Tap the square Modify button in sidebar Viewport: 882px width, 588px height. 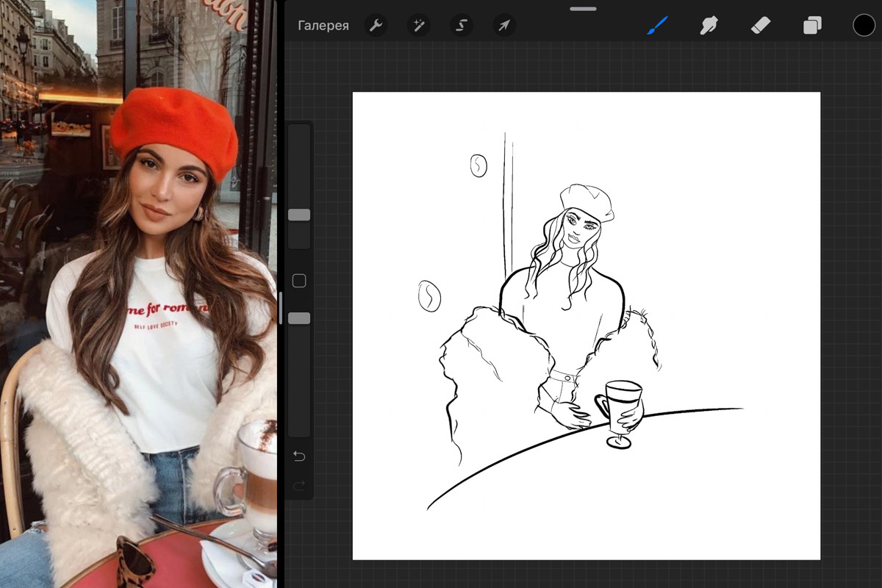[299, 281]
